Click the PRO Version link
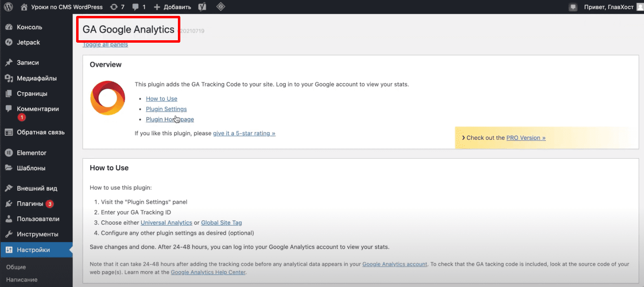The width and height of the screenshot is (644, 287). [526, 138]
